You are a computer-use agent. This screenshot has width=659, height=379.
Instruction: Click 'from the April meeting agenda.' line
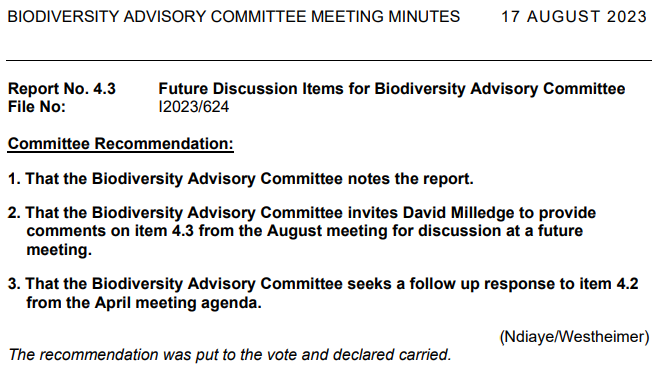coord(144,303)
